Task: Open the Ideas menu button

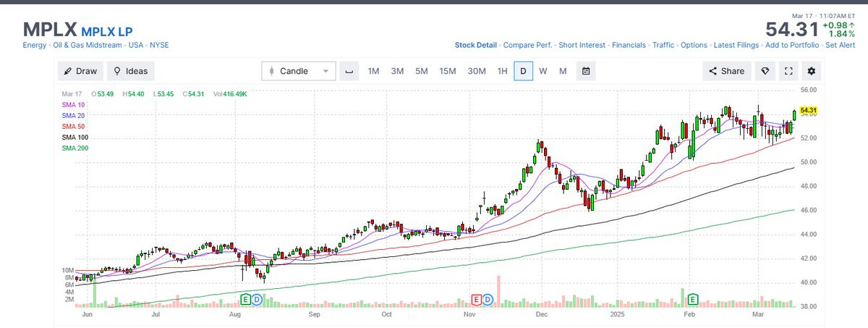Action: pos(131,71)
